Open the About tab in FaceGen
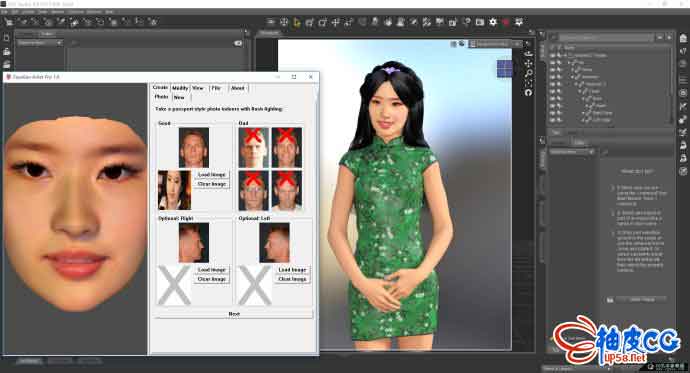This screenshot has width=690, height=373. pos(238,88)
